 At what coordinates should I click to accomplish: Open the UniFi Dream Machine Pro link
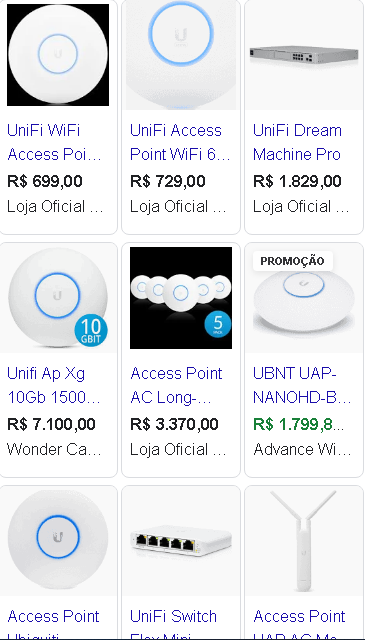[298, 142]
